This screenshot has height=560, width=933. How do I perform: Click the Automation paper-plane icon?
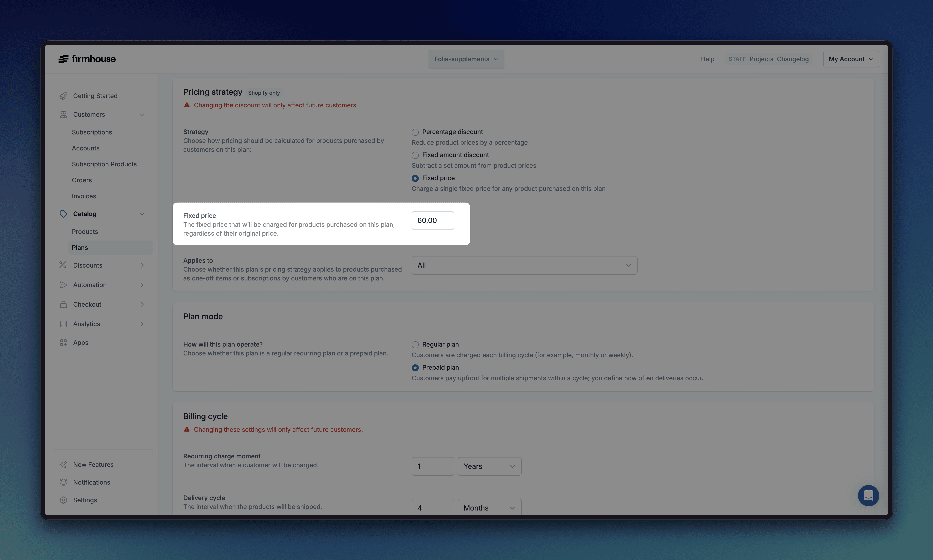pos(63,285)
